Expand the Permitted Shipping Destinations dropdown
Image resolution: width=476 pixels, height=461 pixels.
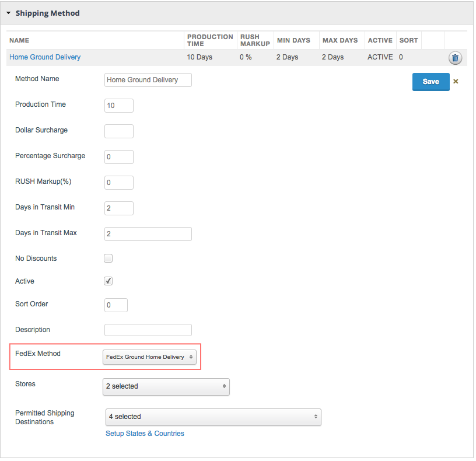click(213, 417)
